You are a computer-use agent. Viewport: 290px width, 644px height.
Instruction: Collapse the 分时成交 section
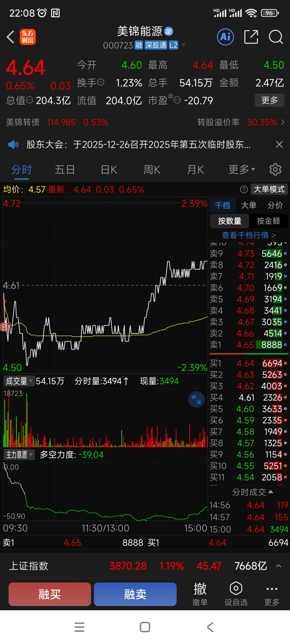(252, 492)
